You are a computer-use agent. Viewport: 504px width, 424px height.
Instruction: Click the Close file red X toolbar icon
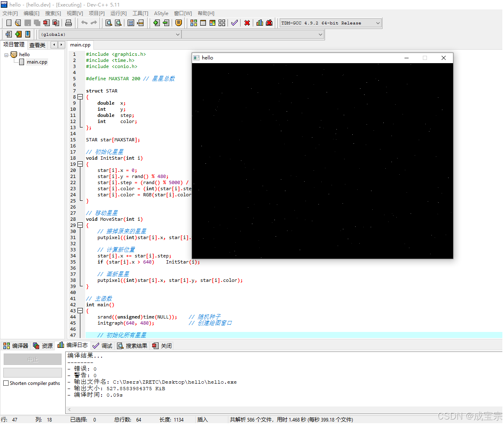pyautogui.click(x=46, y=23)
